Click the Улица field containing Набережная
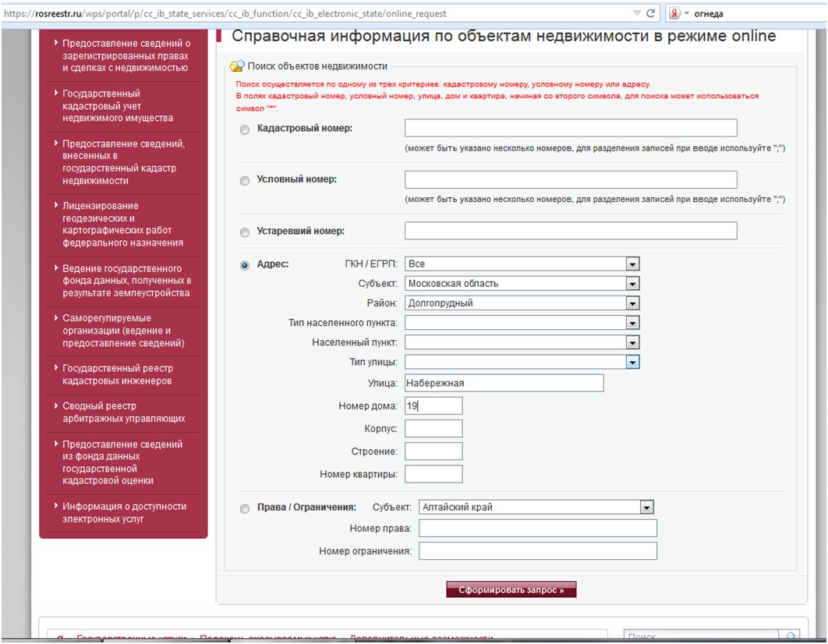Viewport: 828px width, 644px height. click(x=504, y=384)
